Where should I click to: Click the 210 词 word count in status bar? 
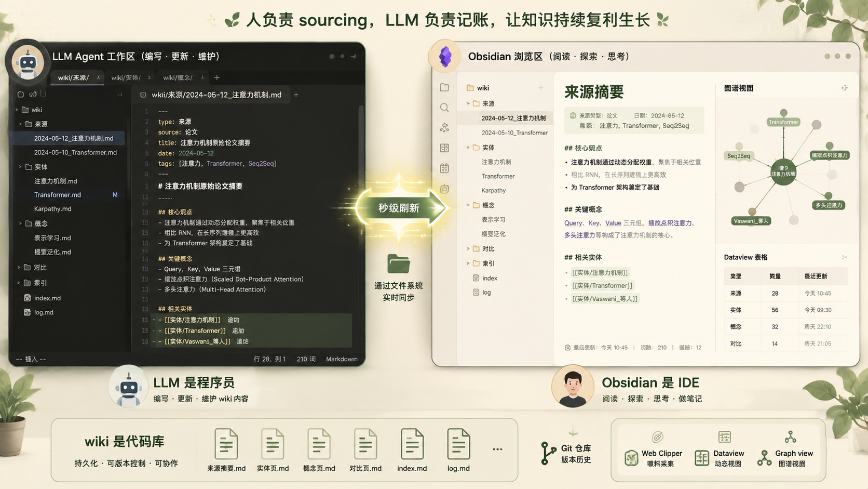tap(306, 359)
